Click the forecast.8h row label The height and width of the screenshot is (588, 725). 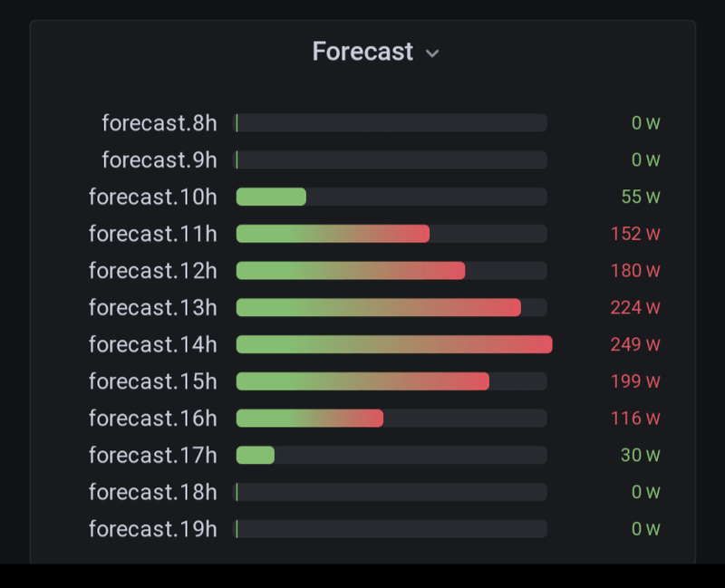pos(159,123)
